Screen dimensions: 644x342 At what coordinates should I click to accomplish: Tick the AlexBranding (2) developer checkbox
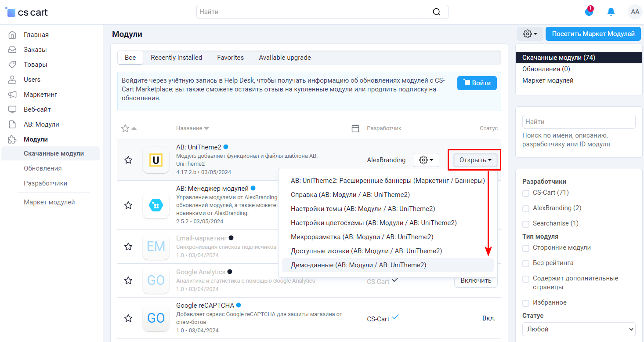point(526,208)
